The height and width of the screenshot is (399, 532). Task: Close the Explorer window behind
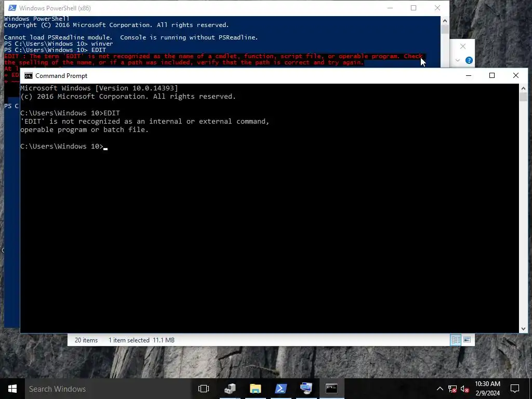tap(463, 46)
